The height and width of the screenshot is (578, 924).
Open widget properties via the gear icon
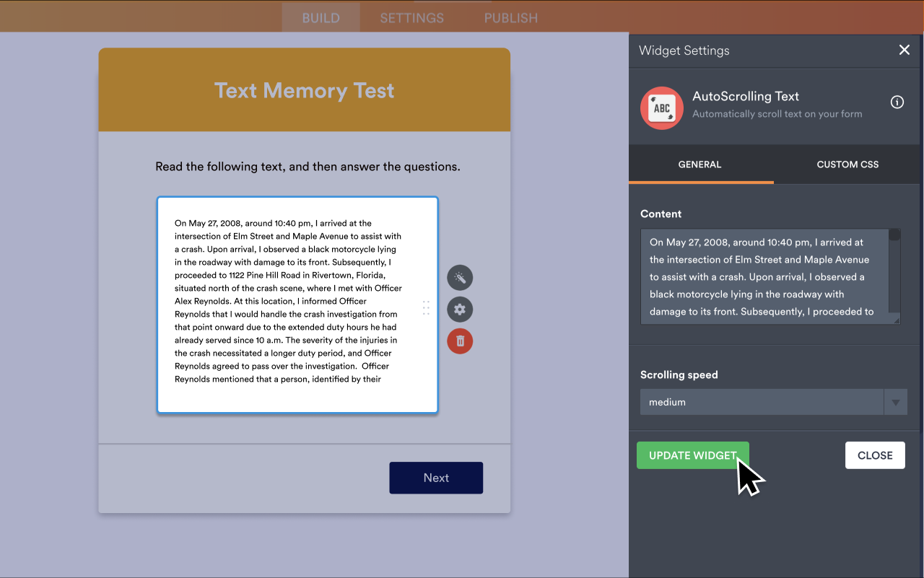point(460,309)
